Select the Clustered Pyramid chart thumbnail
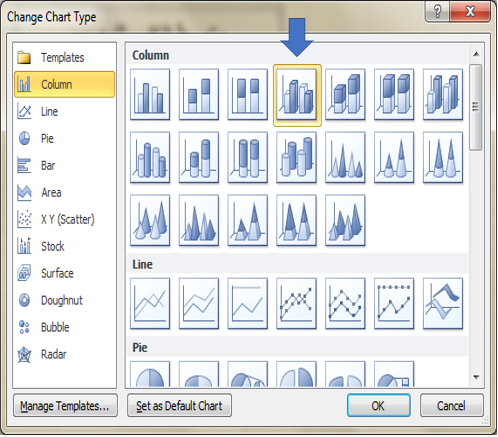This screenshot has width=498, height=437. pyautogui.click(x=199, y=221)
